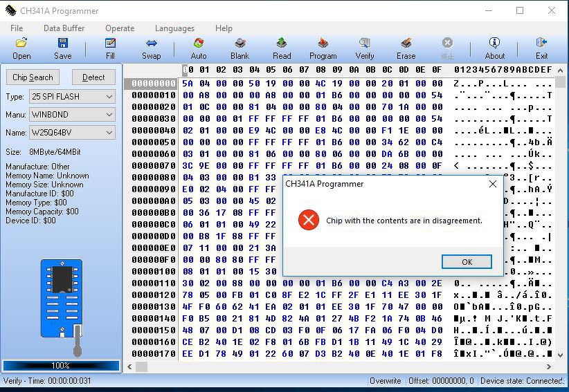Erase the chip with Erase icon
This screenshot has width=569, height=392.
(x=406, y=48)
